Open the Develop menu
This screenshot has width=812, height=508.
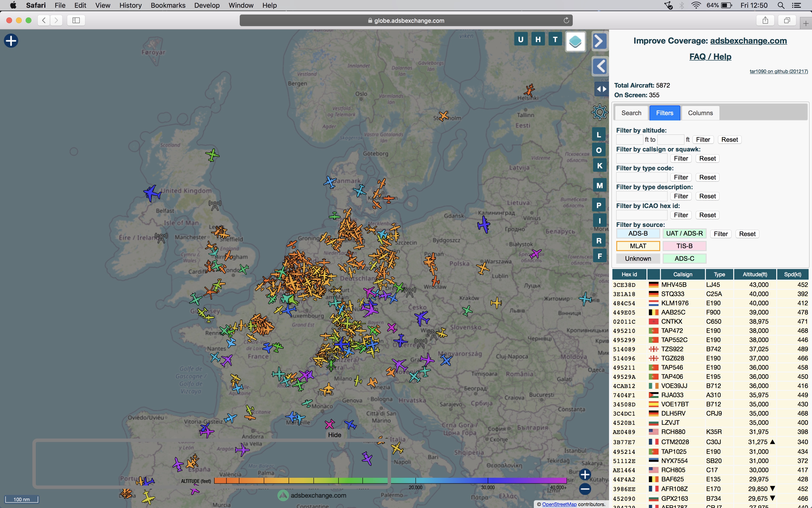(x=207, y=5)
